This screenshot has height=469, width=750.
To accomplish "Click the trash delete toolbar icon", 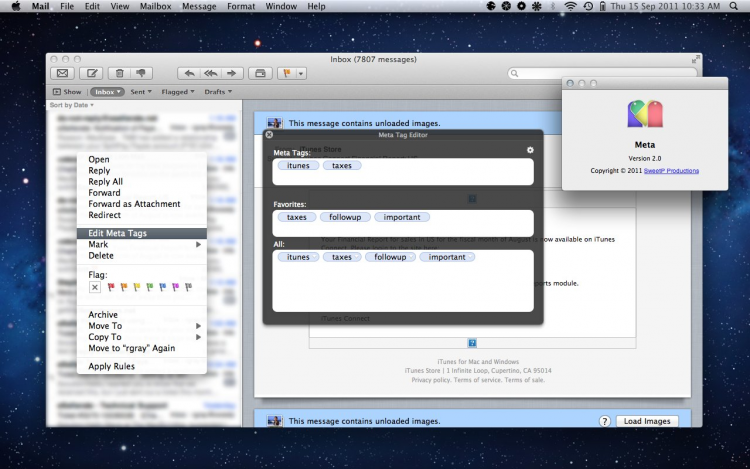I will point(120,73).
